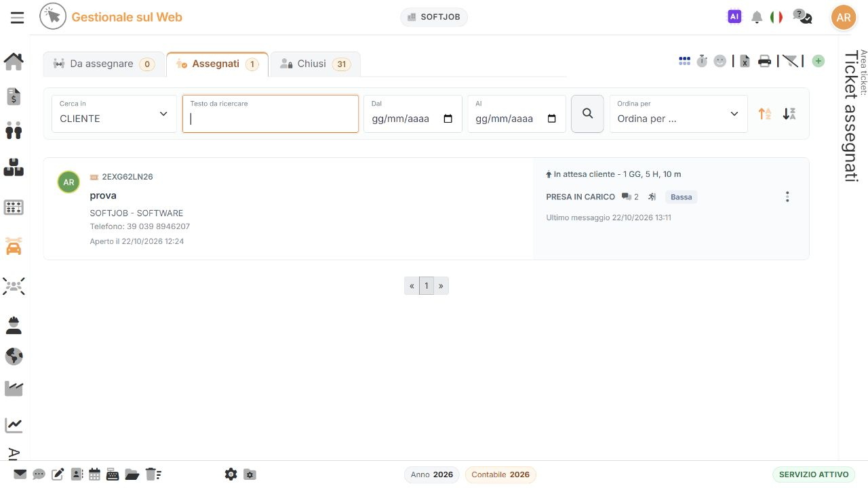Viewport: 868px width, 488px height.
Task: Open the worker helmet sidebar icon
Action: coord(14,325)
